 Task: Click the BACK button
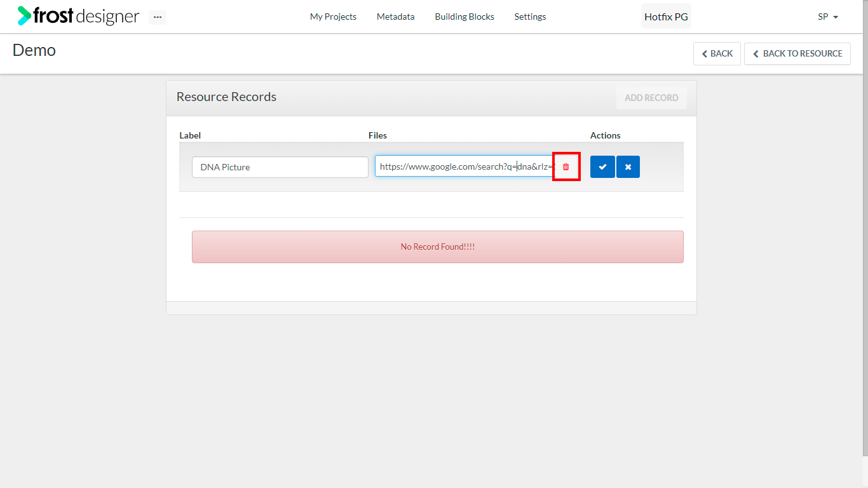(717, 53)
